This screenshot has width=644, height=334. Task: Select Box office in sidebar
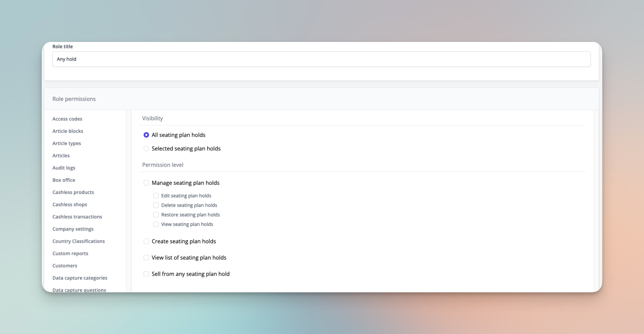tap(64, 180)
